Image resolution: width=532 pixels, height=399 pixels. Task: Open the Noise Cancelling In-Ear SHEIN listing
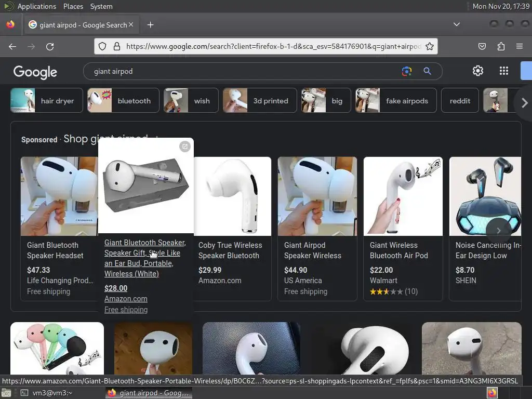click(487, 250)
